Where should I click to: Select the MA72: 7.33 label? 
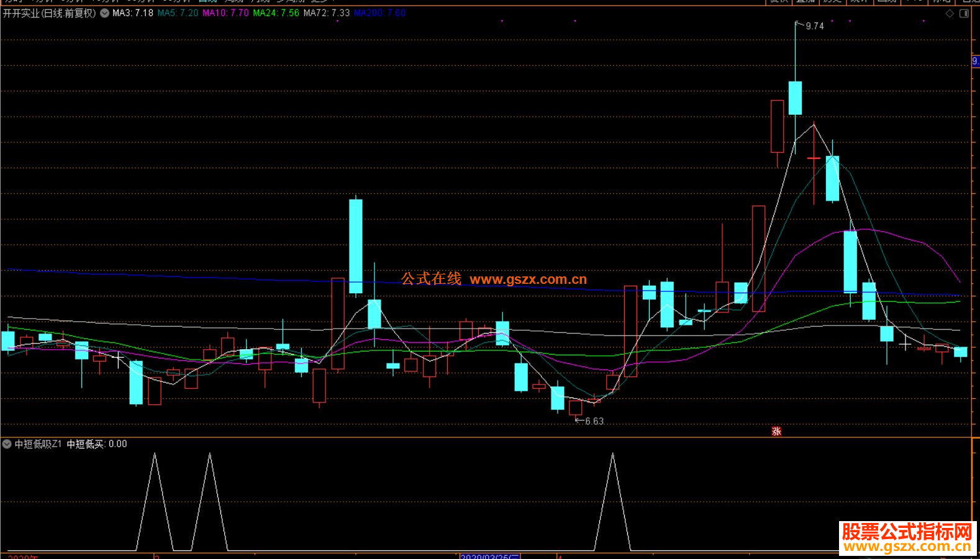[x=327, y=13]
